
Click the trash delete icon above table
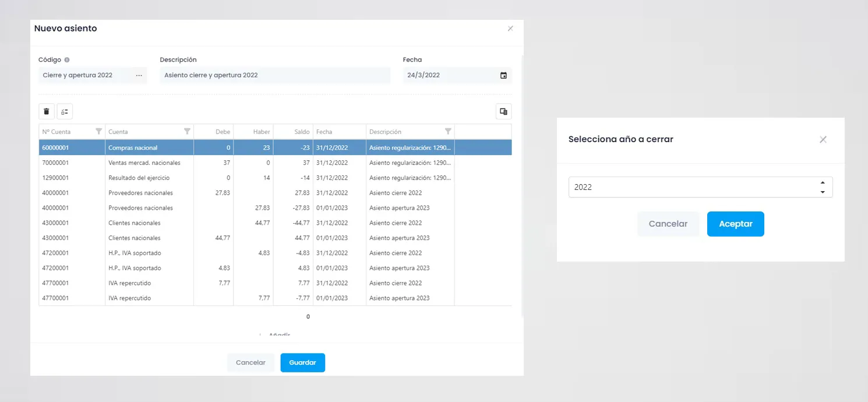click(47, 111)
